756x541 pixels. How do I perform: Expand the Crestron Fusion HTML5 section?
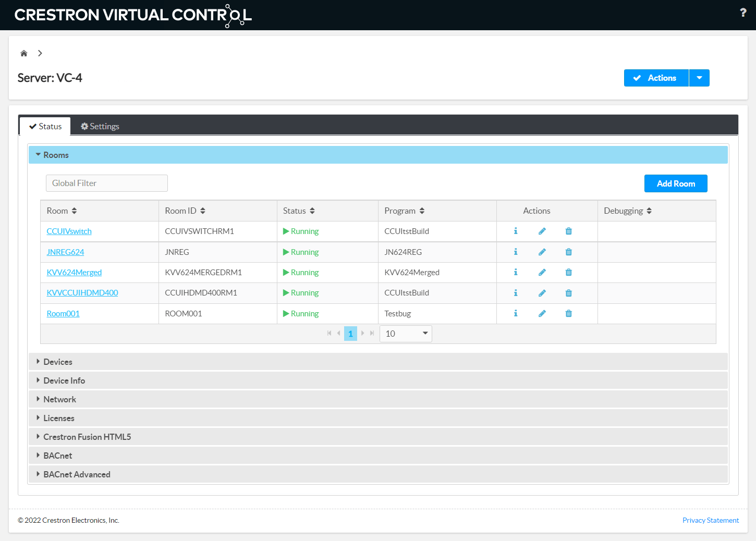click(378, 437)
